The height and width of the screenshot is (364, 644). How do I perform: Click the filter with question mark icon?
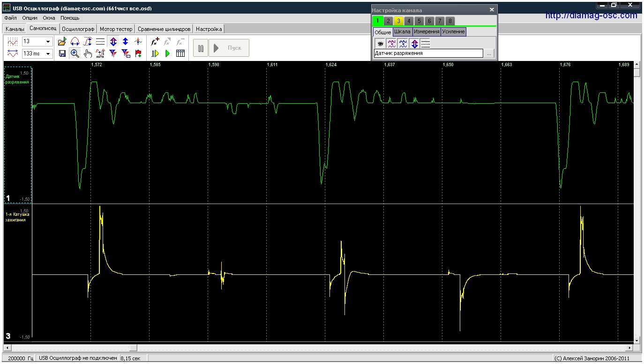tap(113, 53)
